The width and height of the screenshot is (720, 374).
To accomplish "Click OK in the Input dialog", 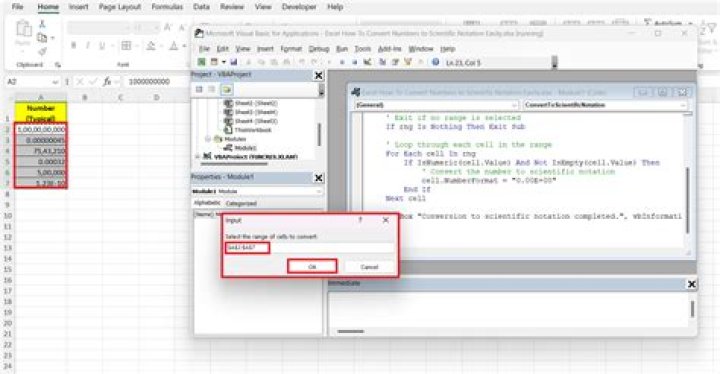I will coord(312,266).
